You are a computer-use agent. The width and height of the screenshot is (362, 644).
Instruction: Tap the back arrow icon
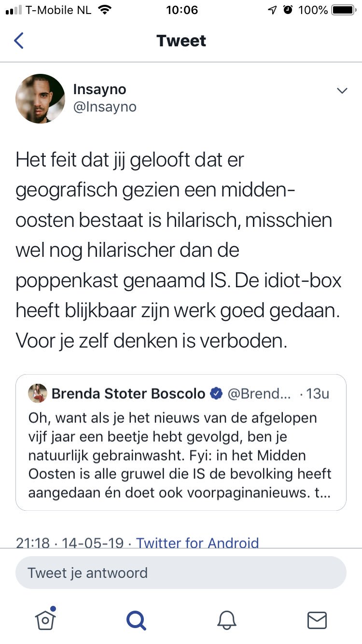(19, 41)
